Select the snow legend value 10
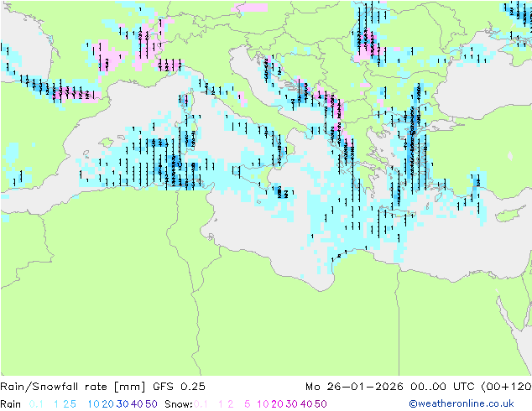 263,404
